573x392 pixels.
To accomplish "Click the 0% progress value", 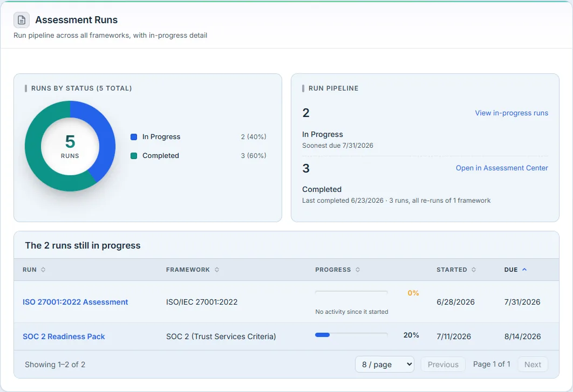I will tap(413, 293).
